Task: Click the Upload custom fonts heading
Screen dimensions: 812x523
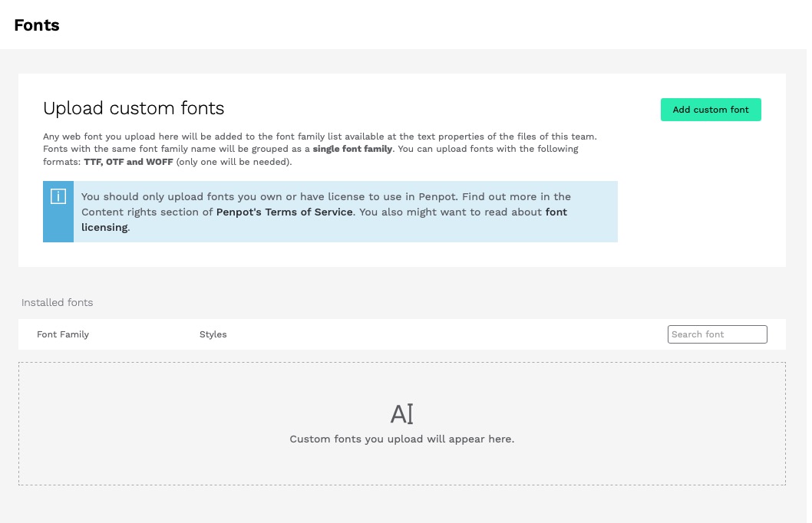Action: pyautogui.click(x=134, y=108)
